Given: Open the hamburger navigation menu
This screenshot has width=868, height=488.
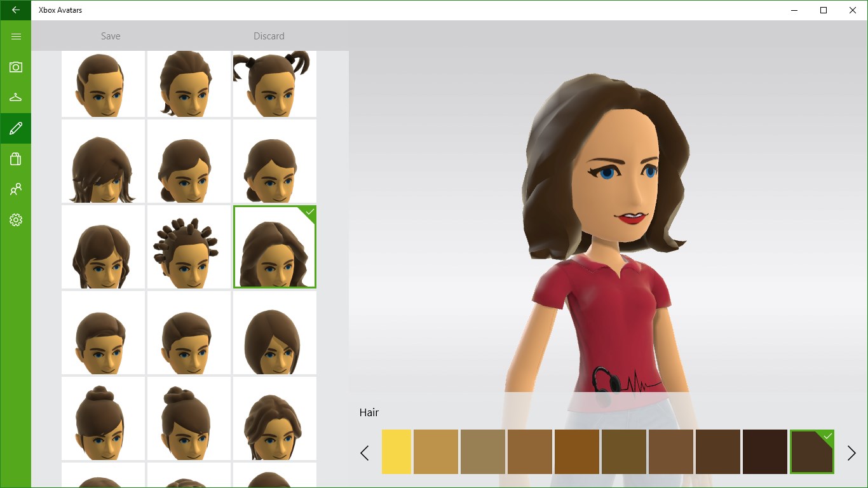Looking at the screenshot, I should [15, 36].
